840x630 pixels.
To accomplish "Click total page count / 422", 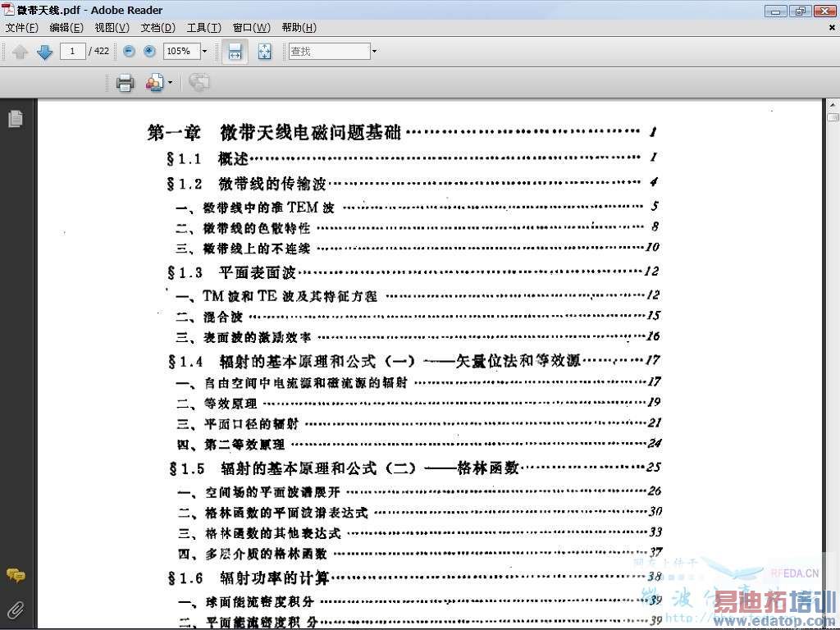I will coord(99,51).
